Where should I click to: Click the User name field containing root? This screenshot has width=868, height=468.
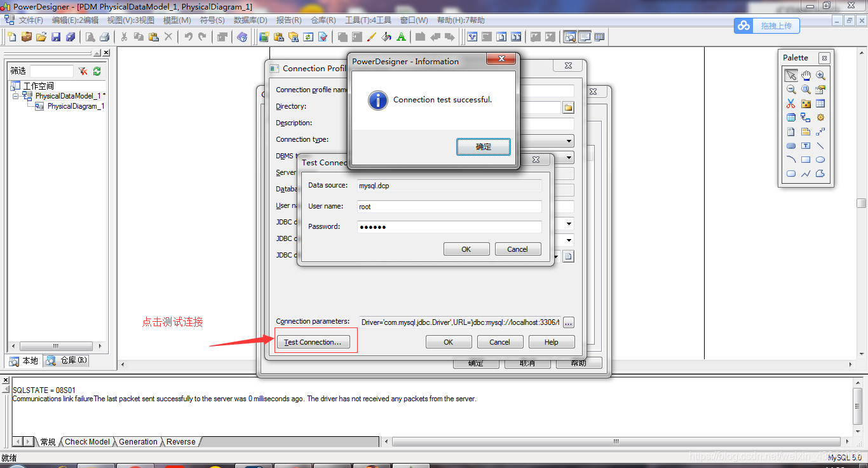pyautogui.click(x=449, y=207)
